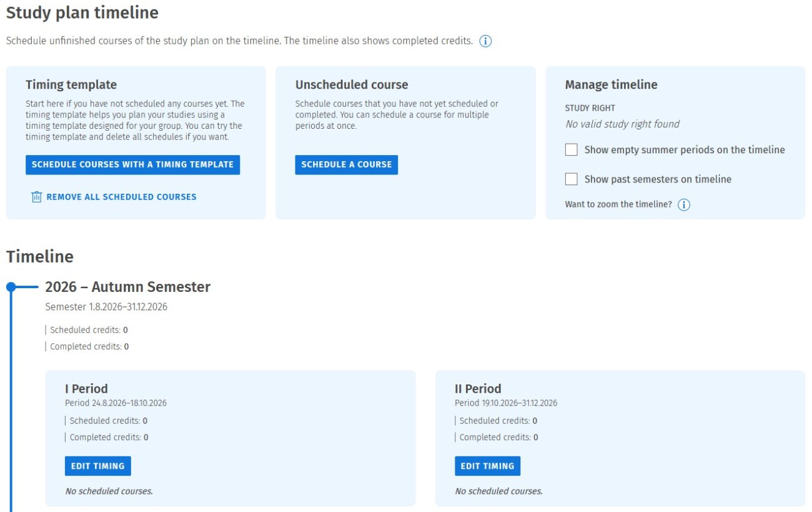
Task: Click 'No valid study right found' text
Action: pos(622,124)
